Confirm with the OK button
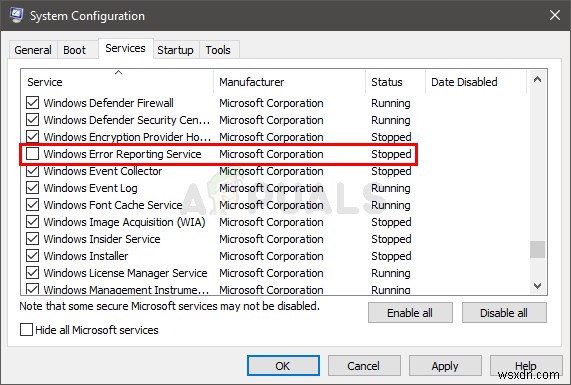 point(283,366)
